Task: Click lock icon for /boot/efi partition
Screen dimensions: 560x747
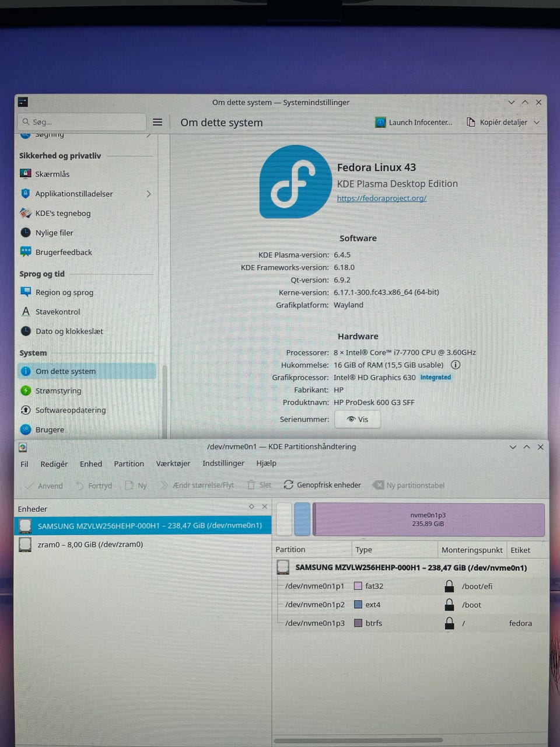Action: click(x=449, y=586)
